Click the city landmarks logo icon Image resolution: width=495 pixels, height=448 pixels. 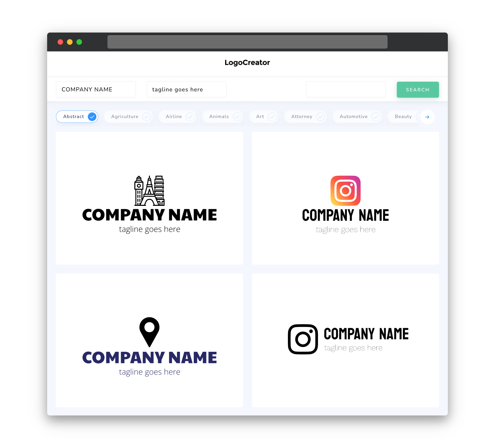[x=150, y=190]
